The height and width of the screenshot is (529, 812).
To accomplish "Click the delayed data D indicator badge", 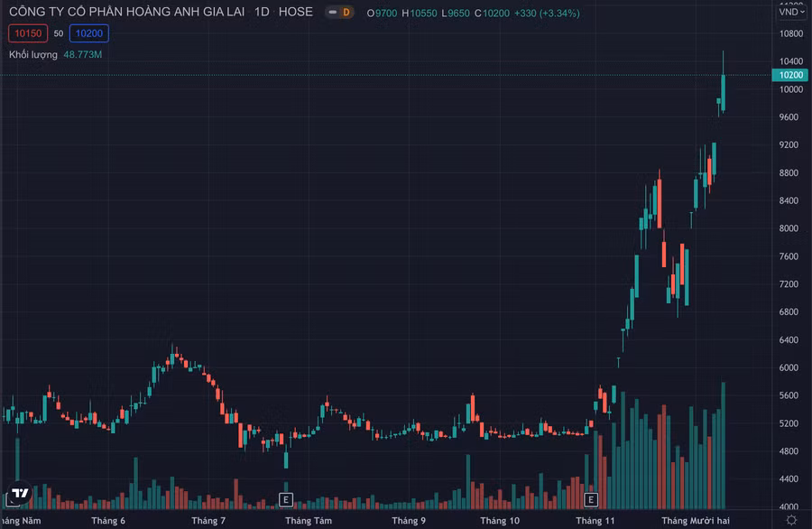I will [x=341, y=13].
